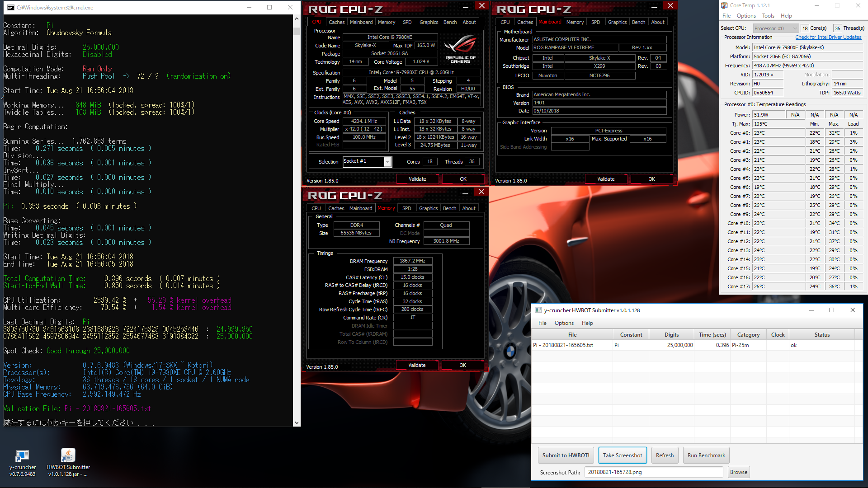This screenshot has width=868, height=488.
Task: Select About tab in CPU-Z Memory window
Action: point(469,208)
